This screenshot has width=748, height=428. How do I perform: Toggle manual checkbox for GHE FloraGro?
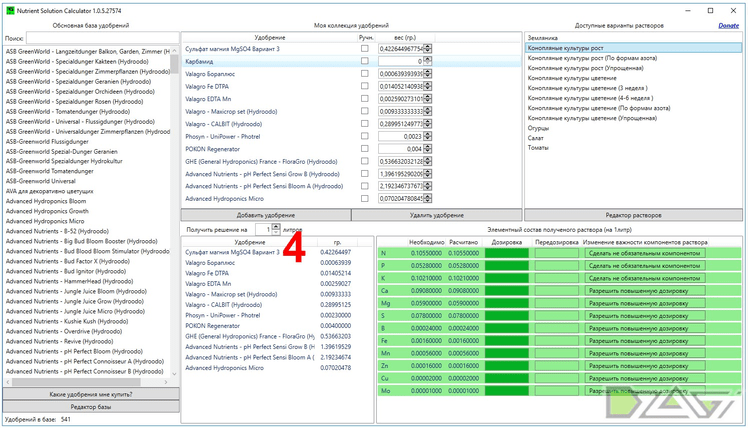click(364, 161)
